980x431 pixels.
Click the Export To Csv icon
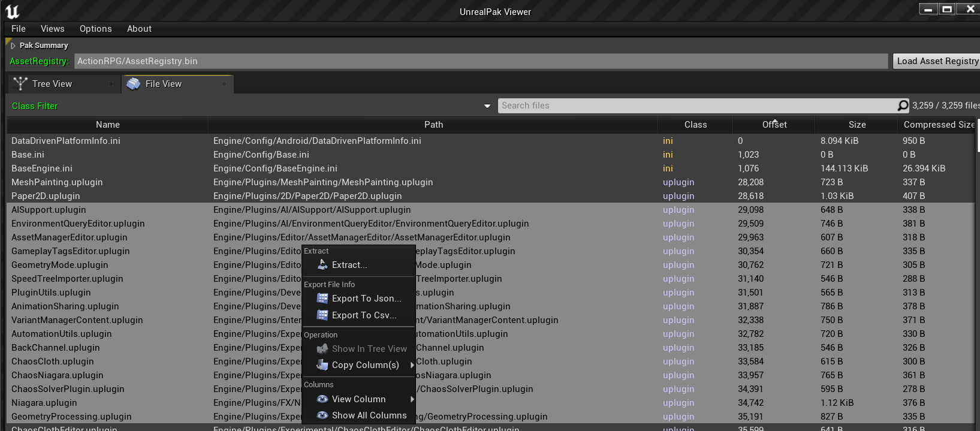(x=322, y=315)
